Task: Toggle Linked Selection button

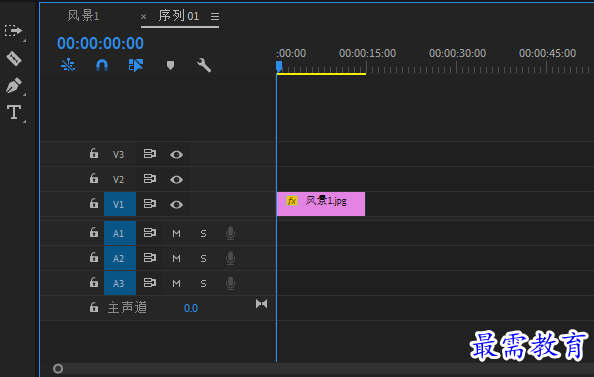Action: 136,65
